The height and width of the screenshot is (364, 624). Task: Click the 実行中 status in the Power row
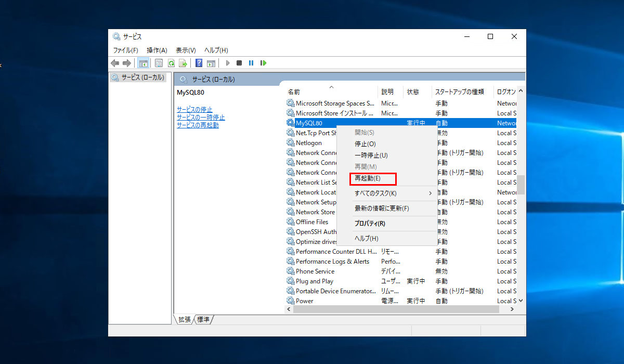pyautogui.click(x=416, y=301)
